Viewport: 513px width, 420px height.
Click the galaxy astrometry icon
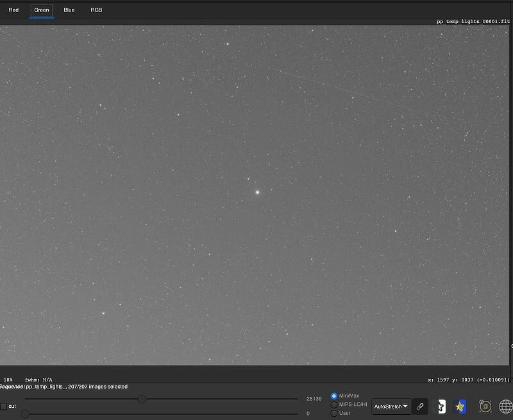tap(485, 407)
